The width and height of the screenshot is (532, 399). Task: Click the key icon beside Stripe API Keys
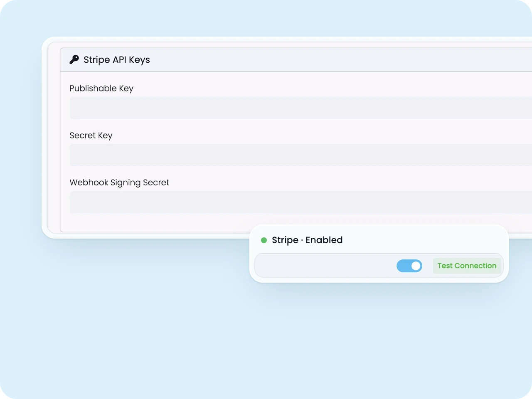[x=74, y=59]
